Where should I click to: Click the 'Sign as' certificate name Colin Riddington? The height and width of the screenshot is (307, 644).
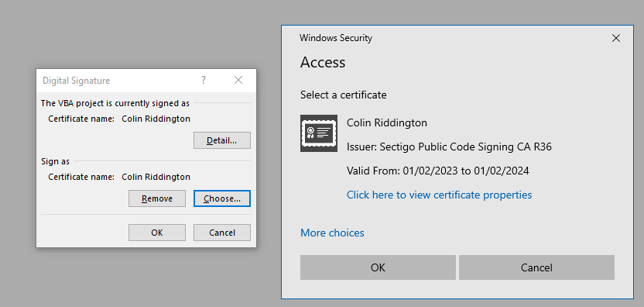[x=156, y=177]
